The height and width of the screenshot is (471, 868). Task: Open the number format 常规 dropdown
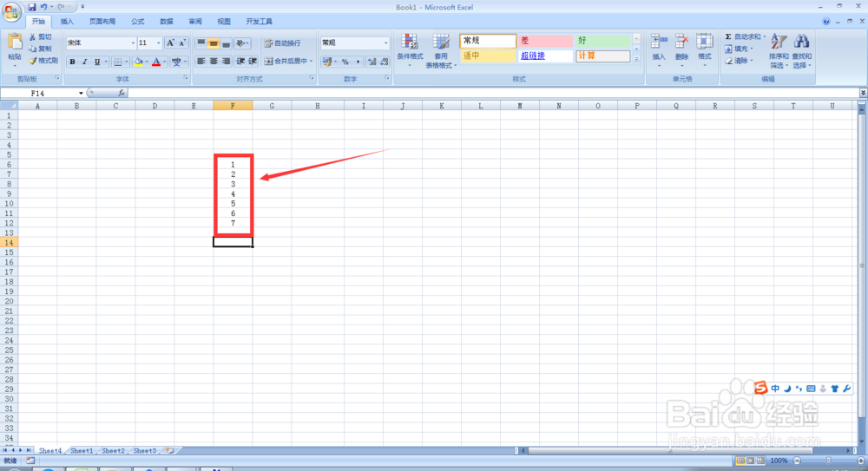pyautogui.click(x=386, y=43)
